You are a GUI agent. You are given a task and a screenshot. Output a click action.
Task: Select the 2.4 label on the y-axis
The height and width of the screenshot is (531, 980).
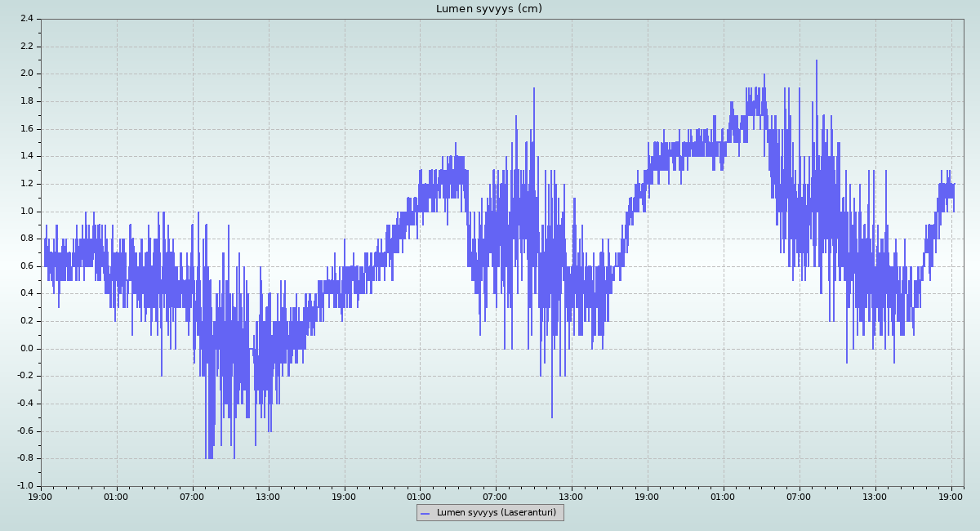(26, 19)
